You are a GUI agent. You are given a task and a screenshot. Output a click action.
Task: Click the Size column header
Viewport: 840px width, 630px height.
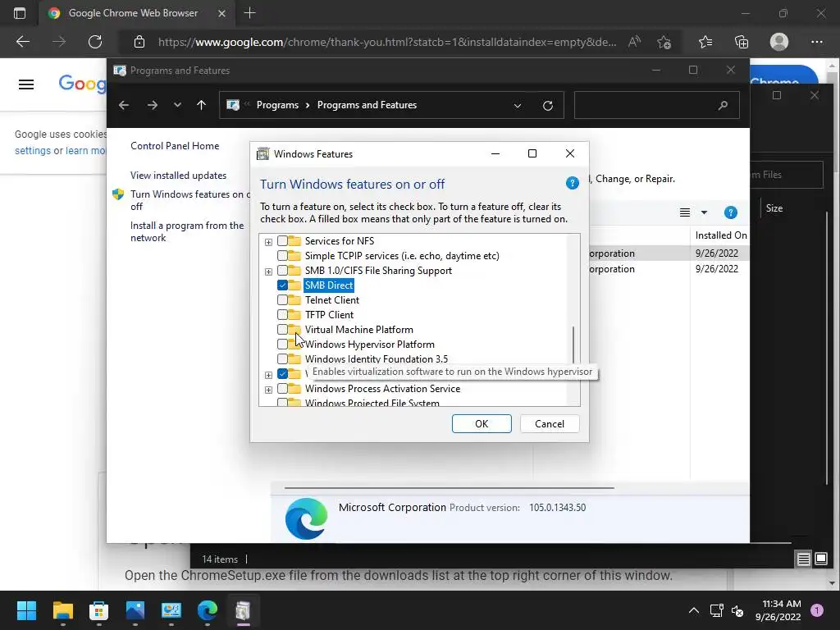[x=774, y=208]
